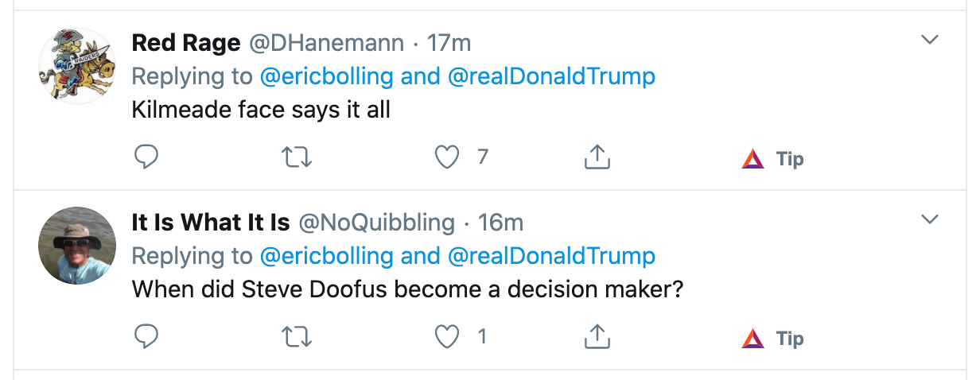Open options chevron on Red Rage tweet
The image size is (980, 380).
[x=929, y=40]
